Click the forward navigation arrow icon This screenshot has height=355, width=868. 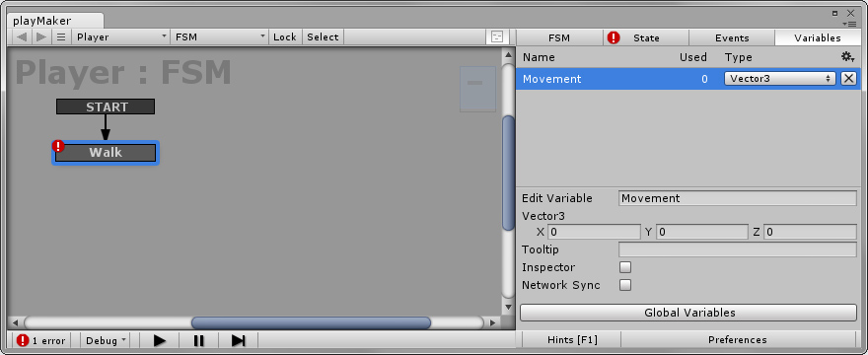tap(41, 37)
